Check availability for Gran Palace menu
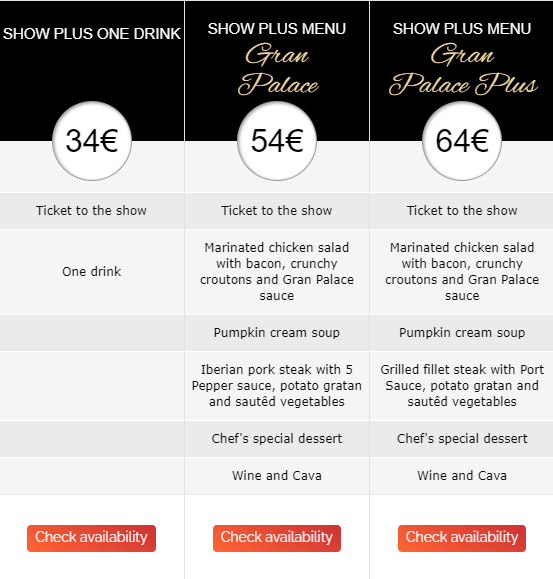This screenshot has height=579, width=553. [x=276, y=538]
